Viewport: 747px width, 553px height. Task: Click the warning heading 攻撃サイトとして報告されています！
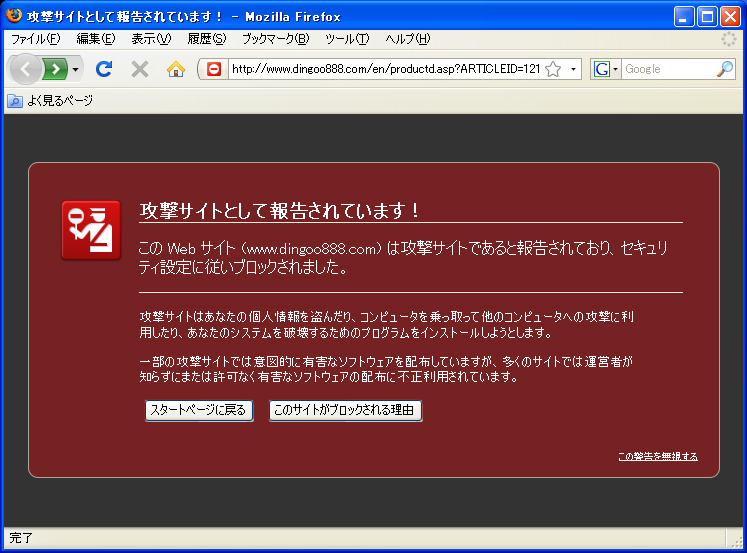280,211
